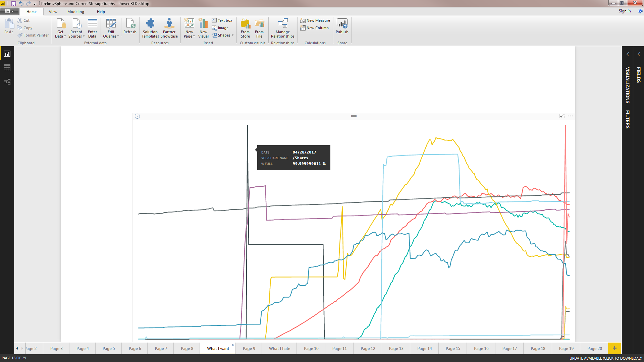644x362 pixels.
Task: Open the File menu button
Action: [x=9, y=11]
